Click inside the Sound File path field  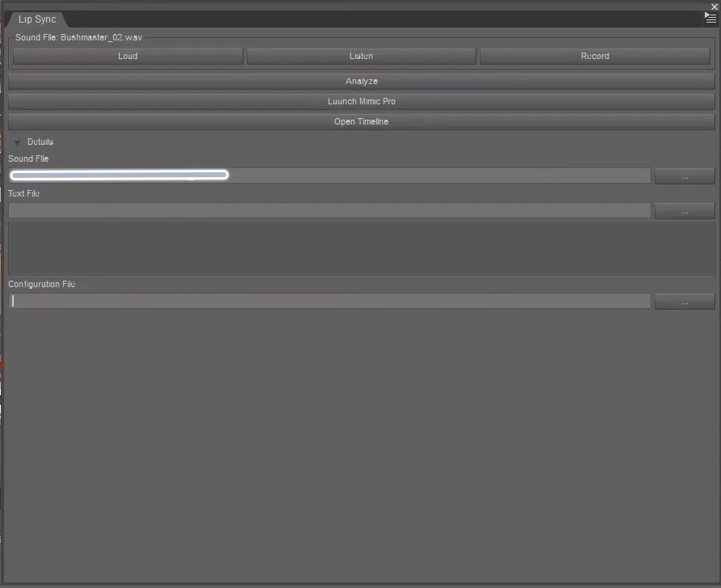(324, 175)
